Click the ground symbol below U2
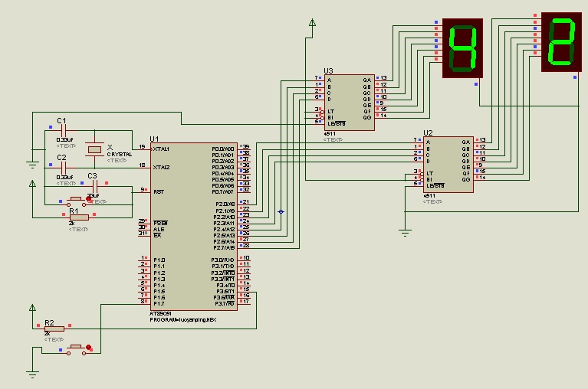This screenshot has width=588, height=389. pos(405,229)
